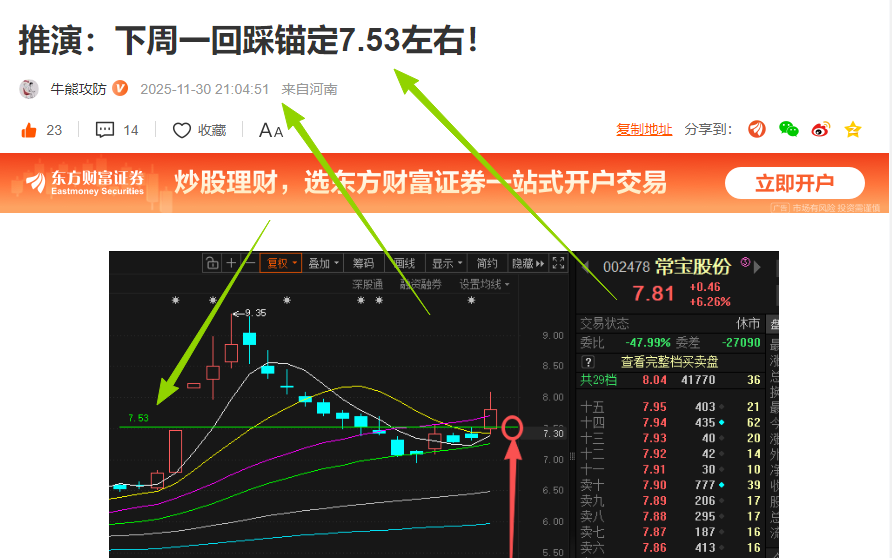Viewport: 892px width, 558px height.
Task: Click the 共29档 label
Action: (598, 380)
